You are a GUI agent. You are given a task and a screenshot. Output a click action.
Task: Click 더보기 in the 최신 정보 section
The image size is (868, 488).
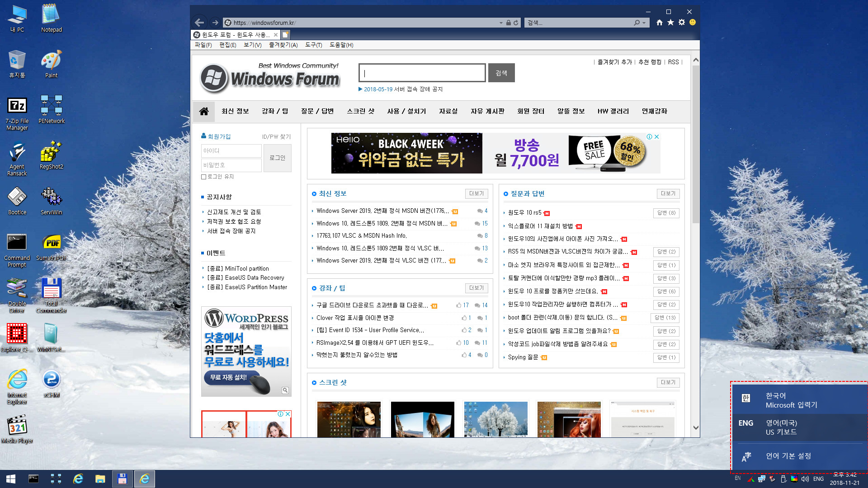[x=476, y=193]
